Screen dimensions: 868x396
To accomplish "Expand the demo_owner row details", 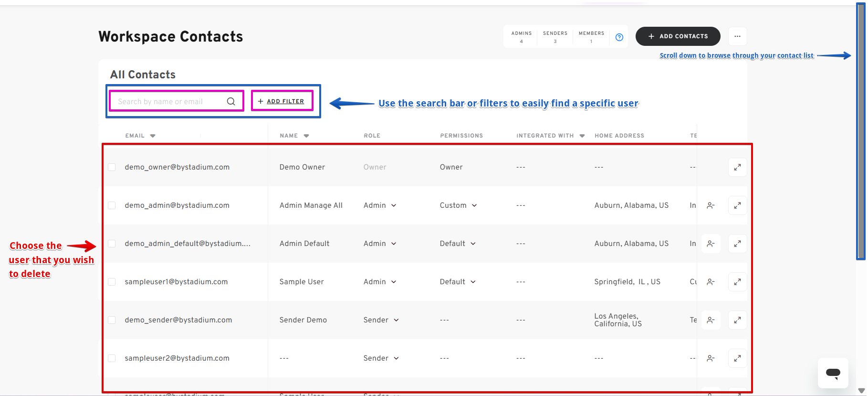I will click(x=737, y=167).
